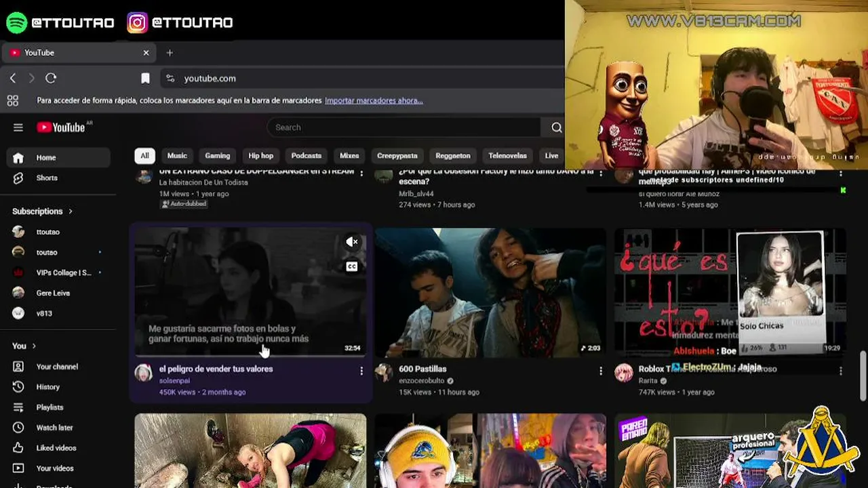Open video title 'el peligro de vender tus valores'
The height and width of the screenshot is (488, 868).
pos(216,369)
